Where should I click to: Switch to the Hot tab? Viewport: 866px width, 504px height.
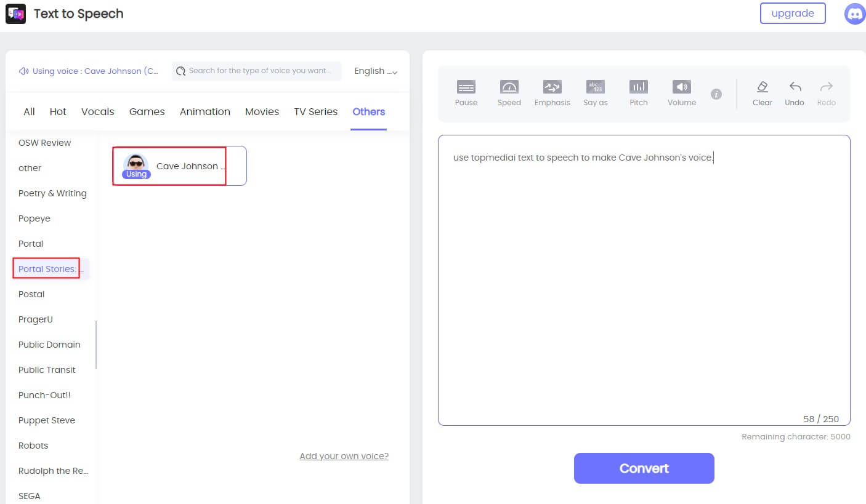click(x=58, y=111)
